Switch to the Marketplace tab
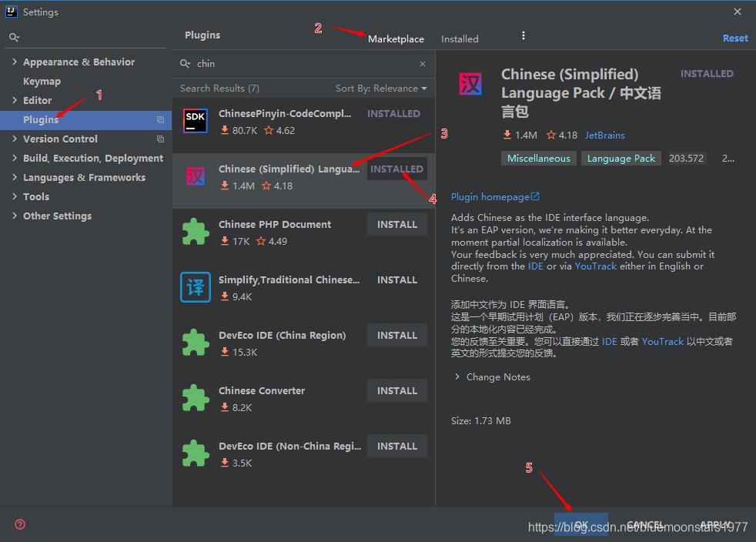 tap(396, 39)
